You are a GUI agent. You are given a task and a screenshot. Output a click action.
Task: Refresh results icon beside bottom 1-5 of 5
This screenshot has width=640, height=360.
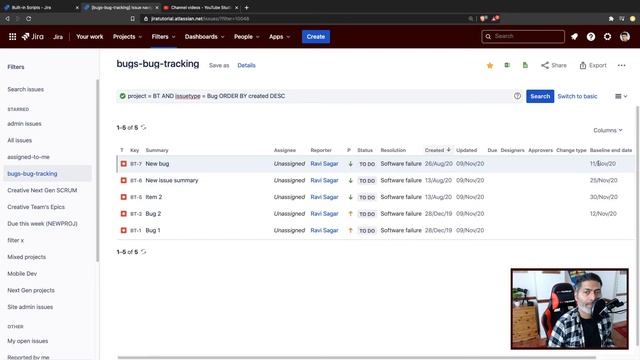pos(143,252)
